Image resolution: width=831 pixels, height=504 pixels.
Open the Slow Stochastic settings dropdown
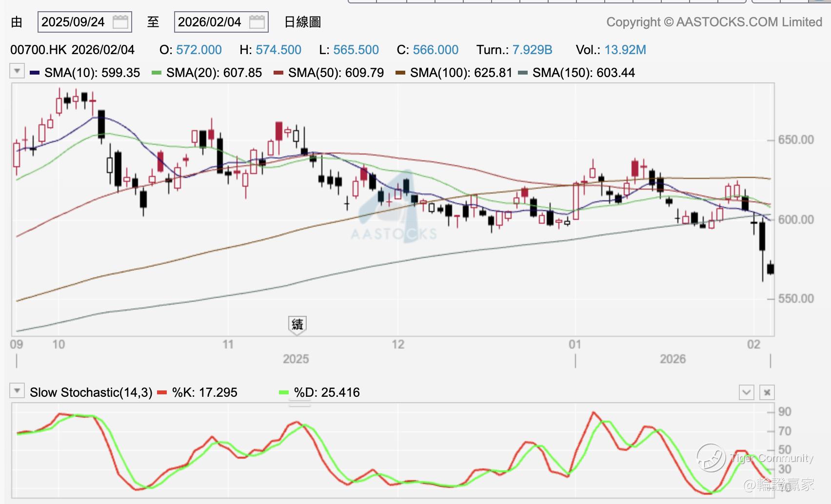coord(17,391)
